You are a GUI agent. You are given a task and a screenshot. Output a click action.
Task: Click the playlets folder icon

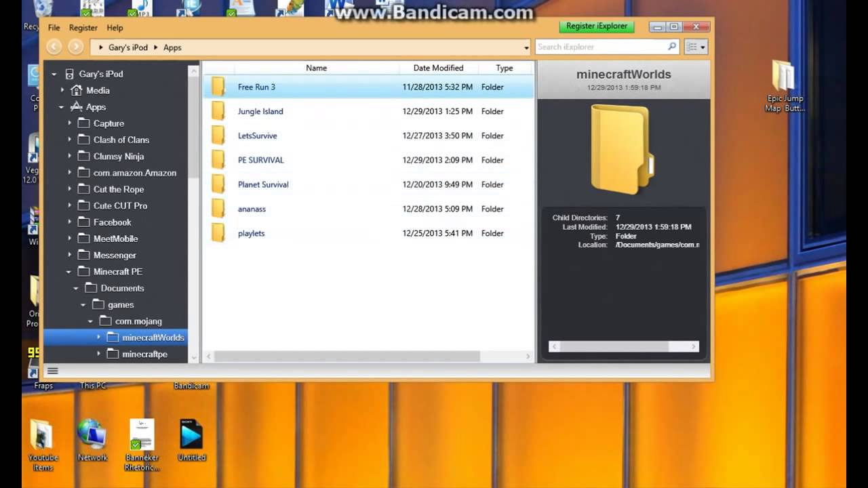pos(218,233)
